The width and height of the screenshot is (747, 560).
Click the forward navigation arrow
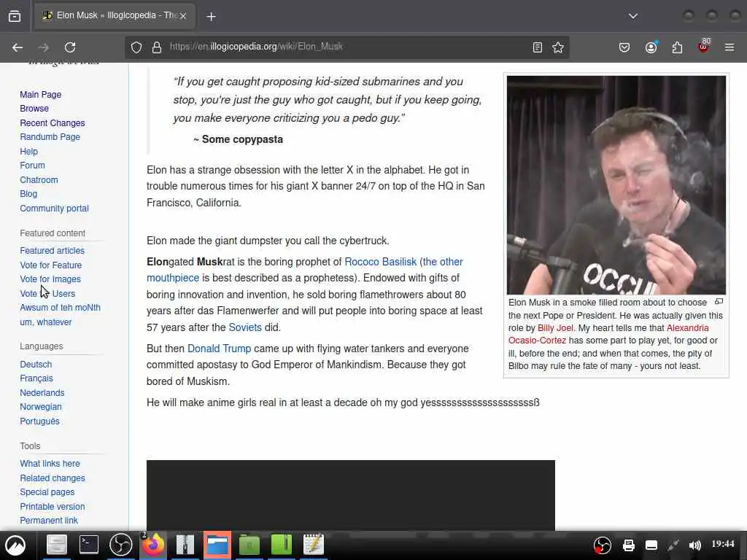coord(43,47)
